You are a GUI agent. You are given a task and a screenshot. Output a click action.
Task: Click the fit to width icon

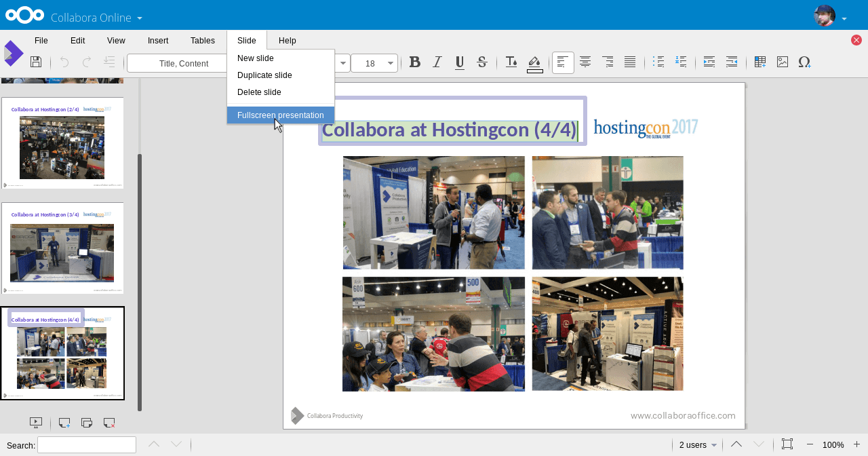[787, 444]
